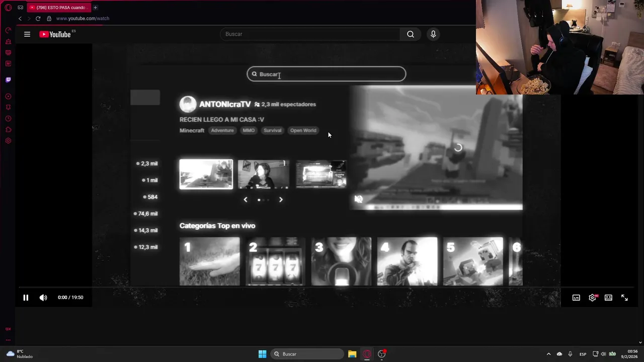Screen dimensions: 644x362
Task: Click the ANTONIcraTV channel name
Action: [x=225, y=104]
